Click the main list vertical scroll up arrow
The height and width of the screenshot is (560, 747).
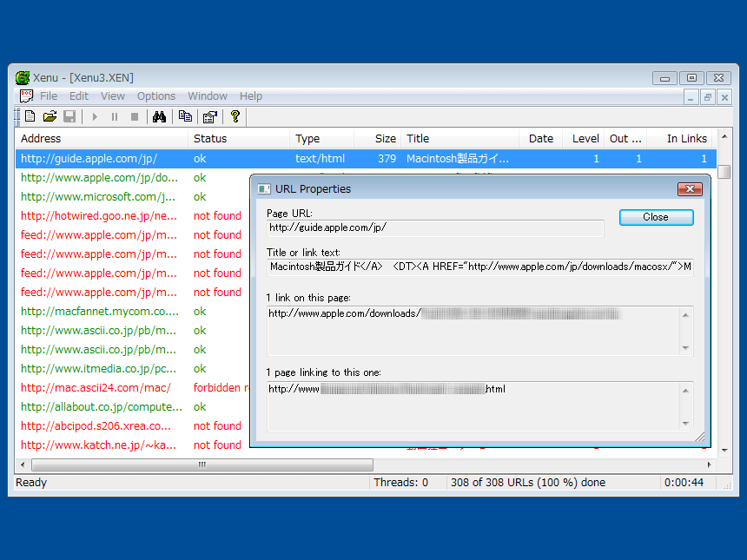click(724, 136)
